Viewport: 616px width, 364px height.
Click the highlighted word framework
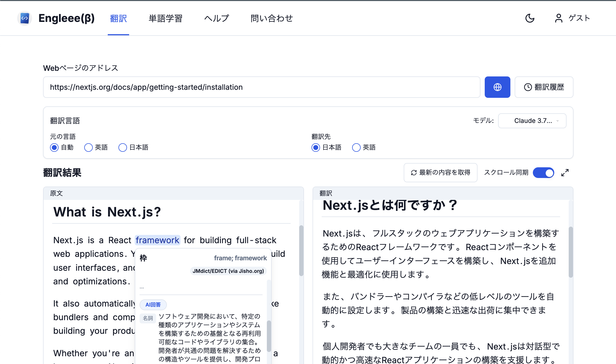click(157, 240)
